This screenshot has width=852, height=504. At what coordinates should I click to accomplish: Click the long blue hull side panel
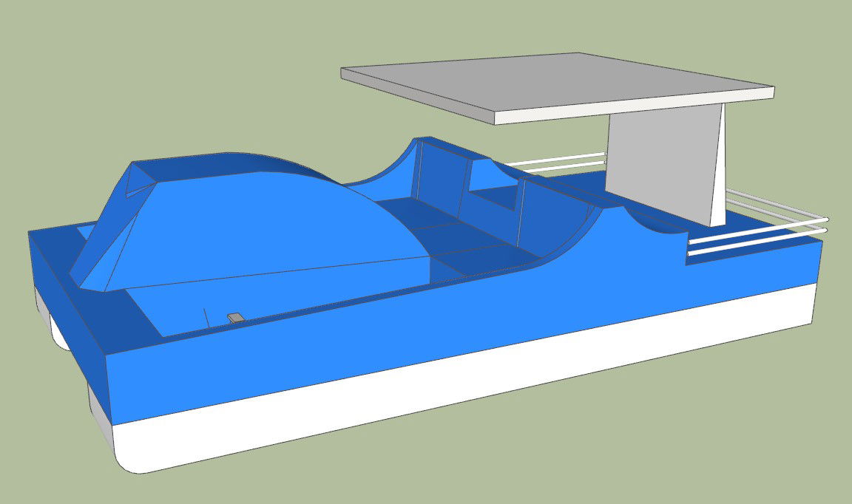pos(444,325)
